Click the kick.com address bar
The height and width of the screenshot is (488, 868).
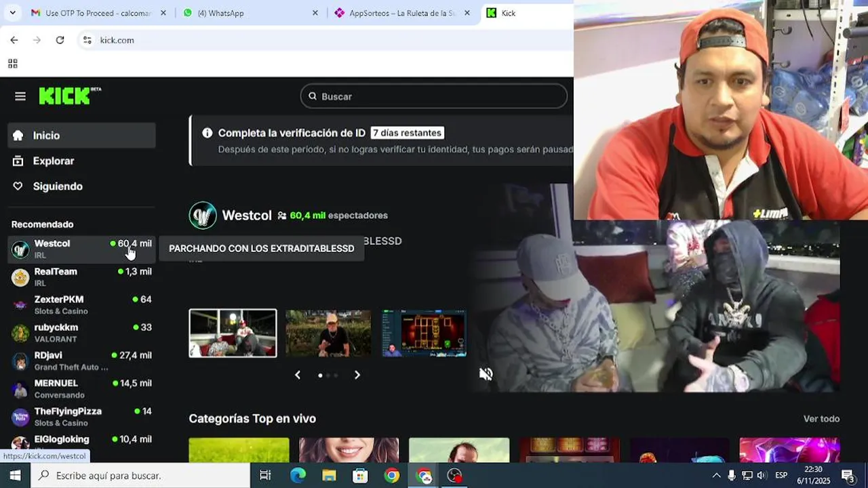(x=325, y=40)
